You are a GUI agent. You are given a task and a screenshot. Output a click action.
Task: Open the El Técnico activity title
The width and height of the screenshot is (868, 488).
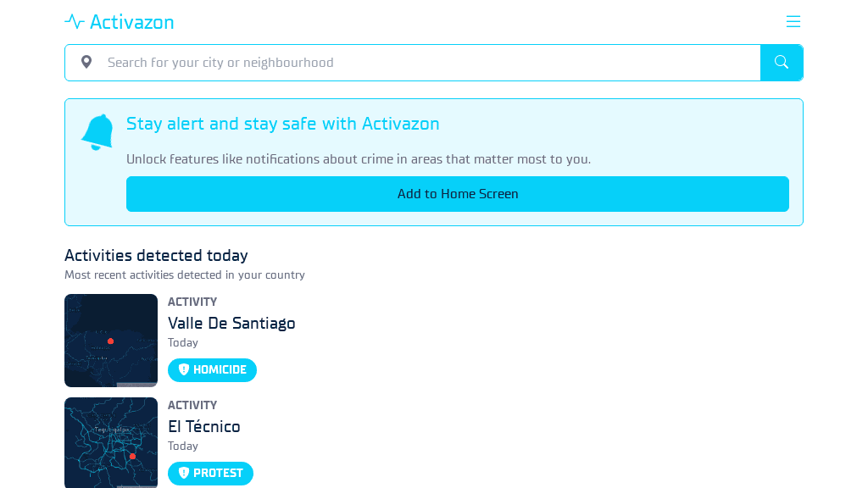203,427
